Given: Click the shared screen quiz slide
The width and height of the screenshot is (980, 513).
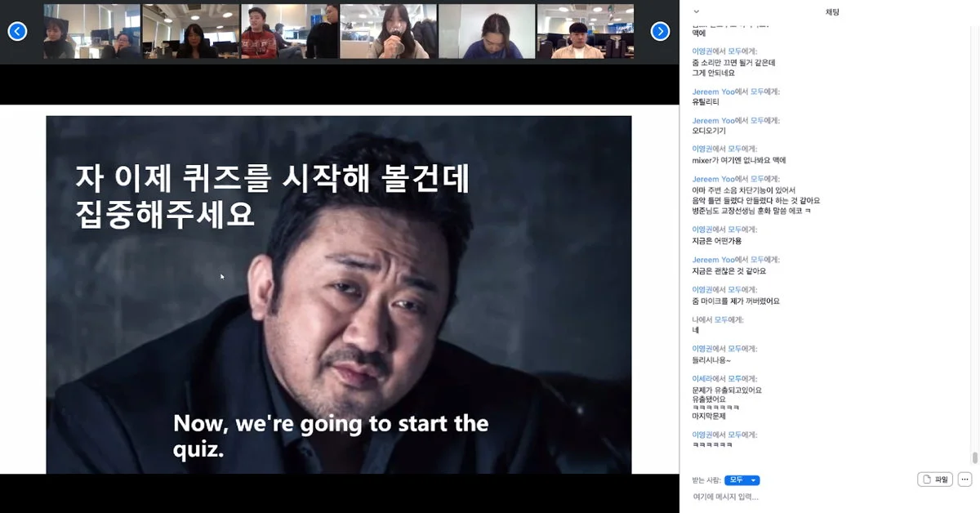Looking at the screenshot, I should pyautogui.click(x=338, y=294).
